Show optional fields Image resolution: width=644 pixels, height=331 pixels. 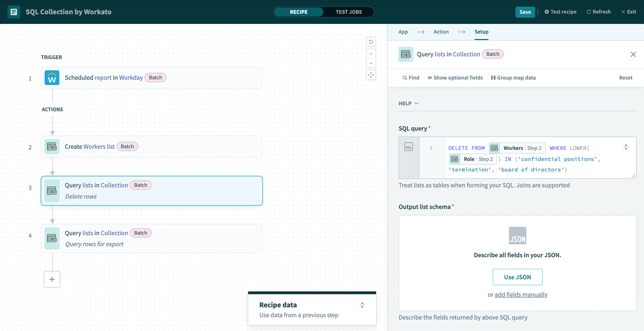(x=455, y=78)
